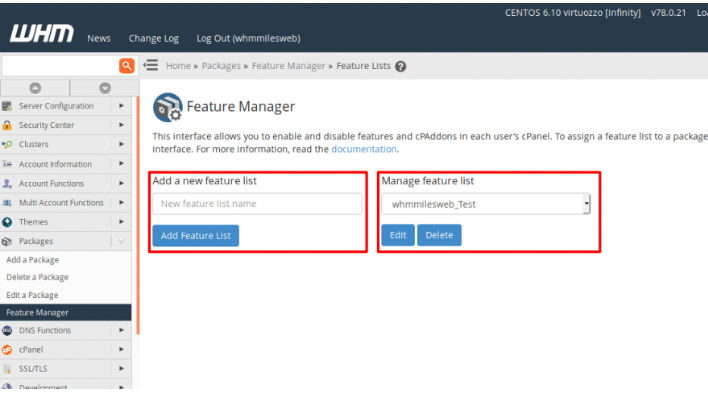Expand Account Information arrow
The height and width of the screenshot is (402, 708).
coord(121,164)
